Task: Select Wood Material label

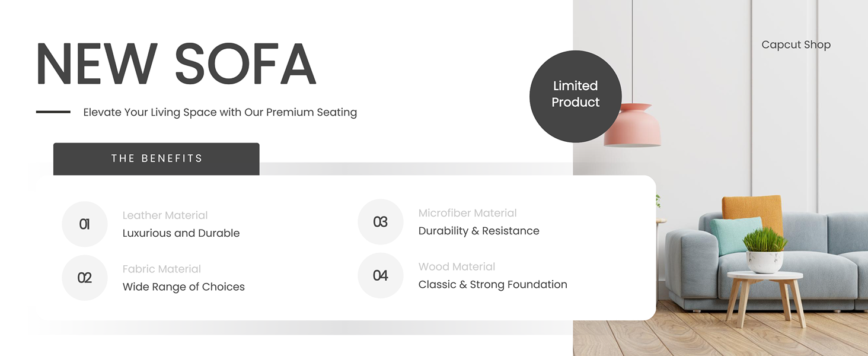Action: click(457, 266)
